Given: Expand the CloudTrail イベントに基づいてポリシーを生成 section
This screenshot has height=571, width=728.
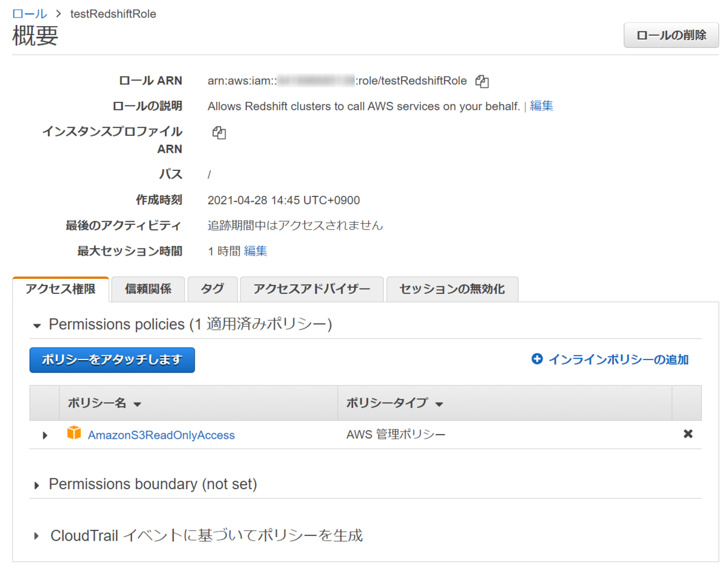Looking at the screenshot, I should [x=35, y=535].
